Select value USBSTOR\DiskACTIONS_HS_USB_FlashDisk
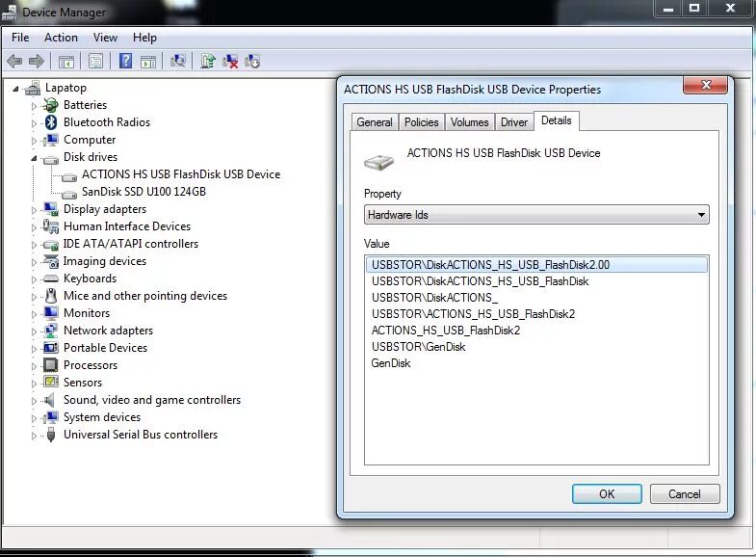The width and height of the screenshot is (756, 557). [x=481, y=281]
